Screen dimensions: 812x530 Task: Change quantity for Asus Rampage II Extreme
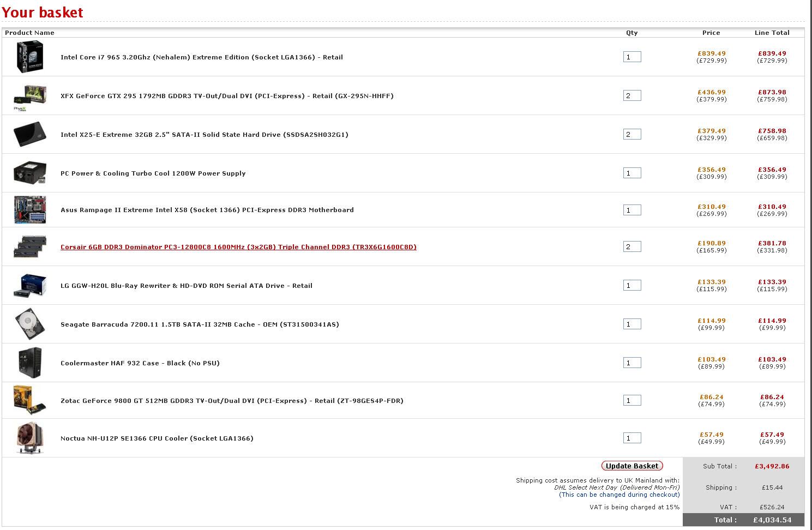[x=632, y=210]
